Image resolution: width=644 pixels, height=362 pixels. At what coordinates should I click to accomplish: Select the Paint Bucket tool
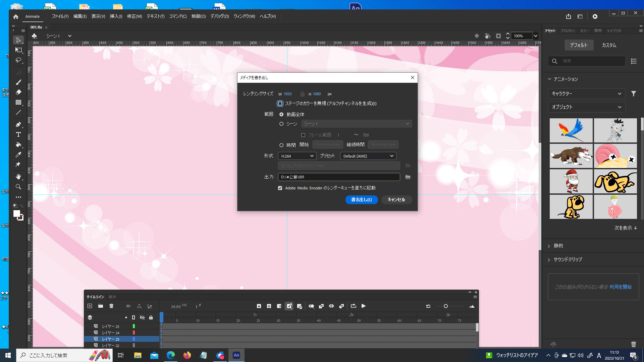pyautogui.click(x=18, y=145)
